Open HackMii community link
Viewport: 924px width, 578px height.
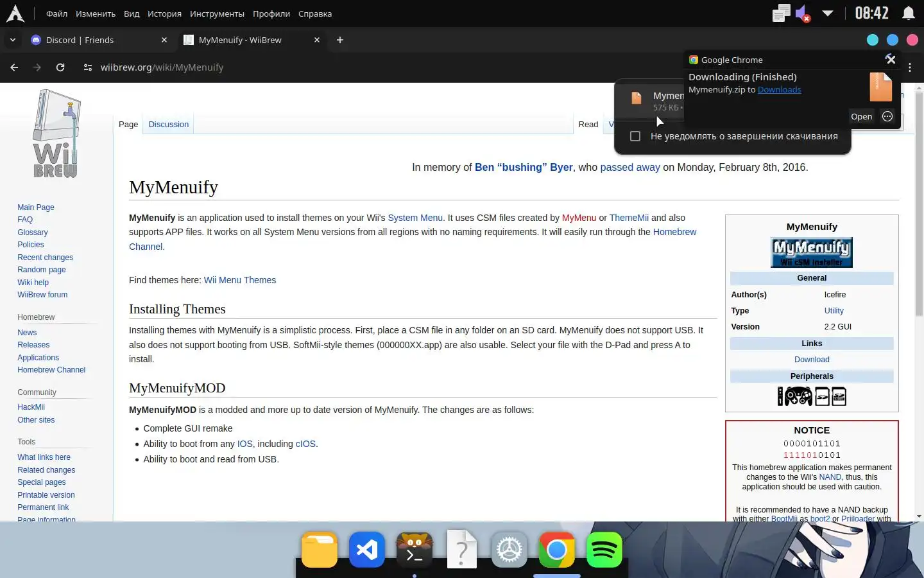31,407
